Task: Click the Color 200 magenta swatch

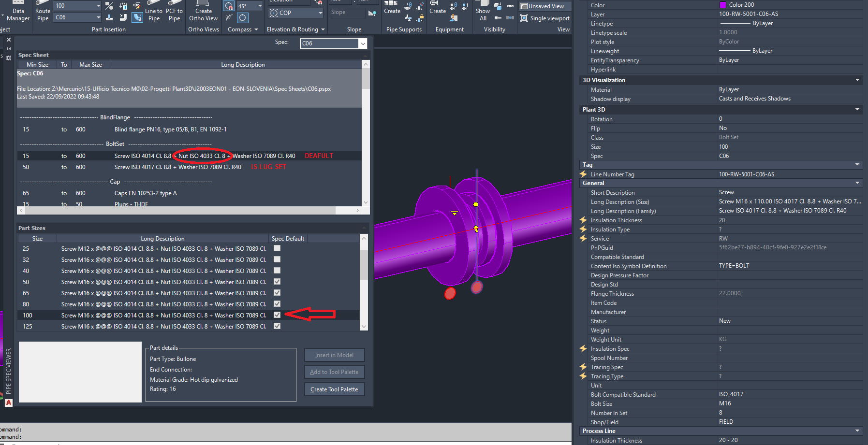Action: (x=723, y=4)
